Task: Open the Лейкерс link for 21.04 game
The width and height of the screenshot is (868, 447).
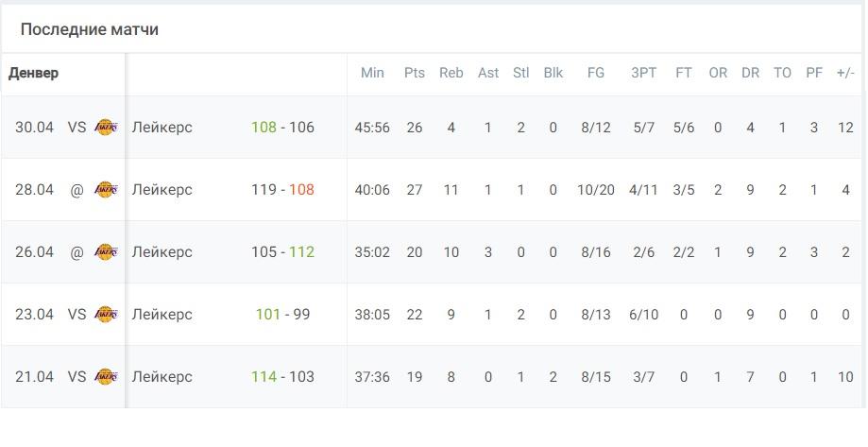Action: (x=162, y=377)
